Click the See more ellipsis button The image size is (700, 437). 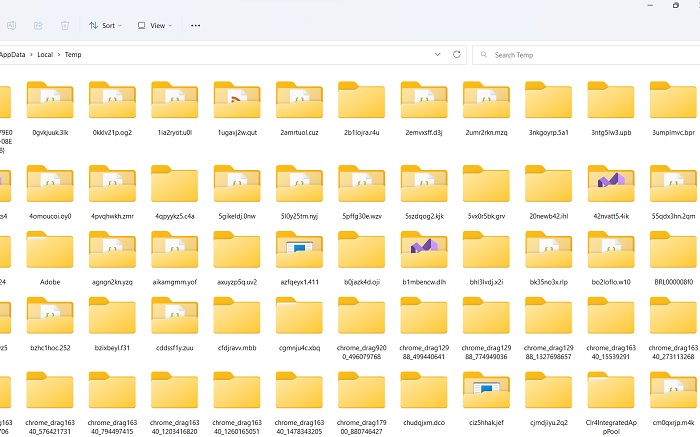click(195, 25)
